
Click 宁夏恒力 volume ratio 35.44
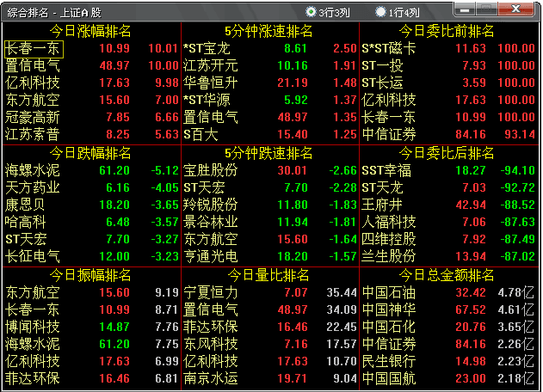tap(342, 292)
